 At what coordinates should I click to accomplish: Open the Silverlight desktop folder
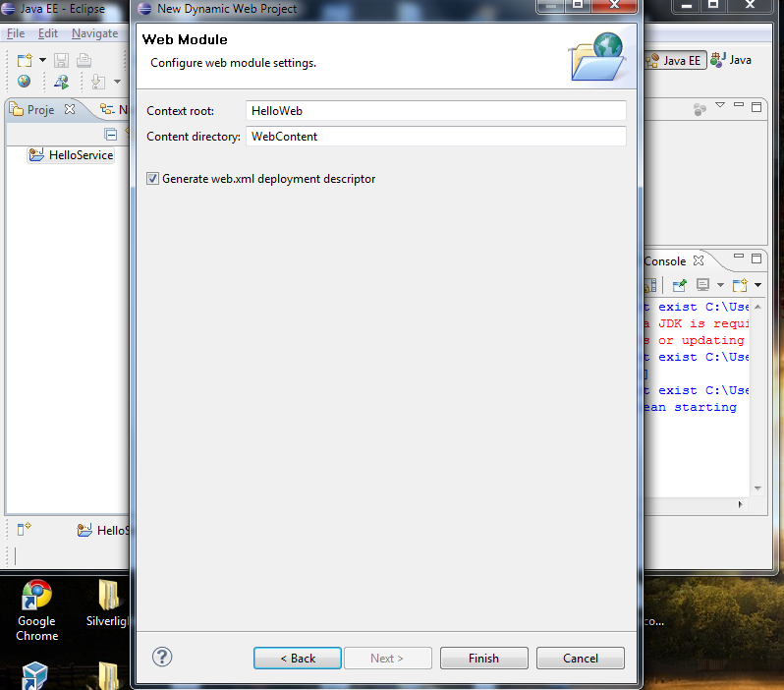click(x=107, y=604)
